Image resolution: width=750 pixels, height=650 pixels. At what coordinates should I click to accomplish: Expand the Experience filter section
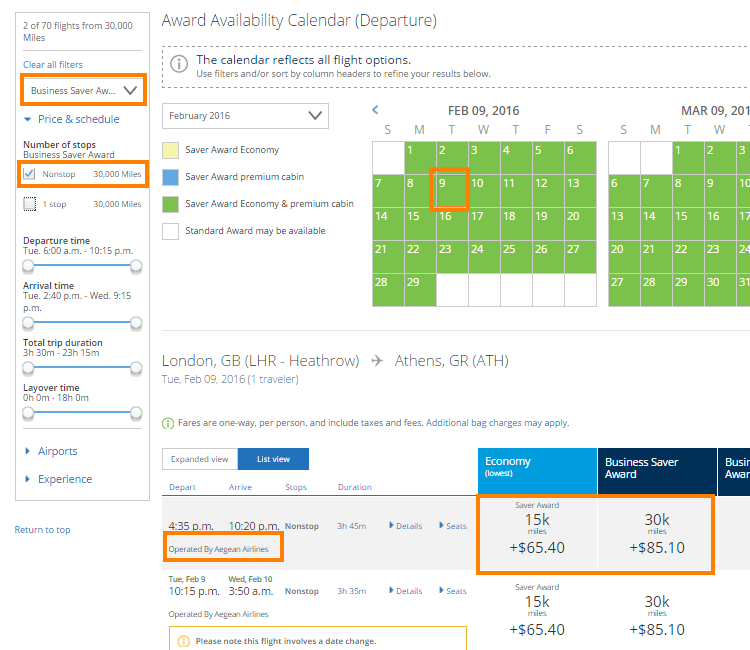[64, 479]
